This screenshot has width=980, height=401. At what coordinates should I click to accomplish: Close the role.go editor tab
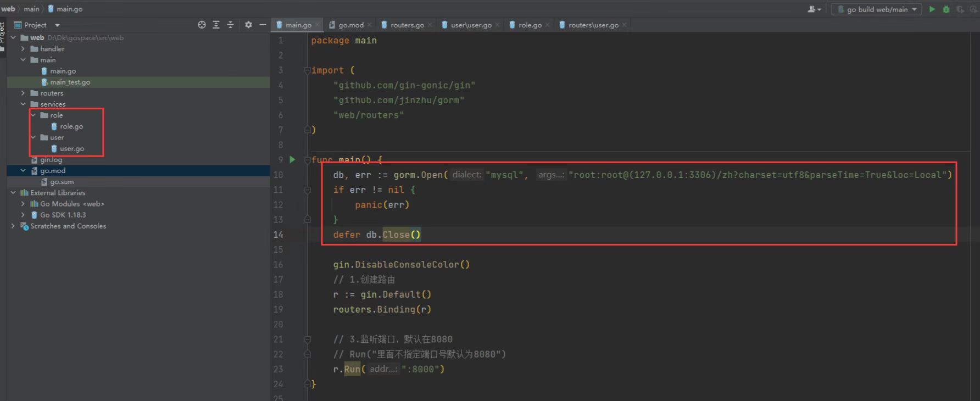tap(547, 25)
